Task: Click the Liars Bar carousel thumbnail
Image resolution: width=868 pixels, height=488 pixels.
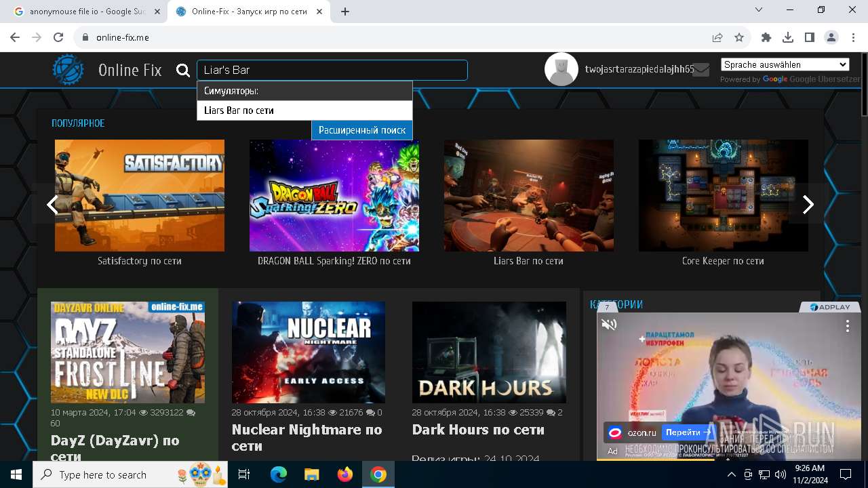Action: tap(529, 196)
